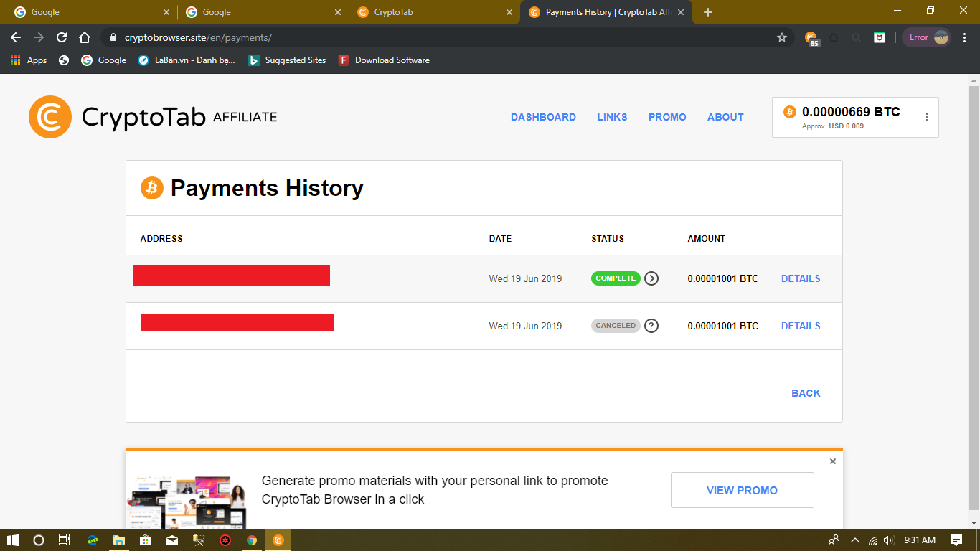Click the AMOUNT column header
The width and height of the screenshot is (980, 551).
pyautogui.click(x=706, y=239)
